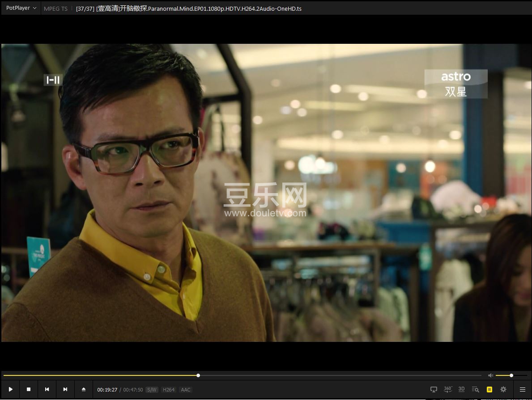Open a file with the eject icon

coord(84,389)
